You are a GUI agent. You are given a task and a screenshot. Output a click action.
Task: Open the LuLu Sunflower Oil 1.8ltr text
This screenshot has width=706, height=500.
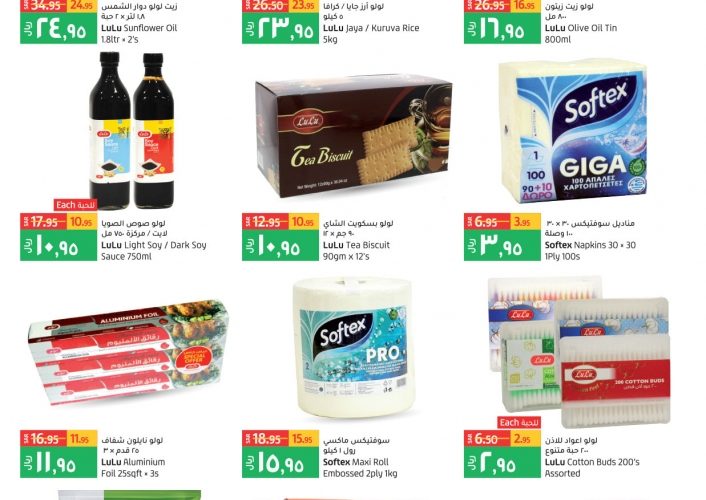139,33
